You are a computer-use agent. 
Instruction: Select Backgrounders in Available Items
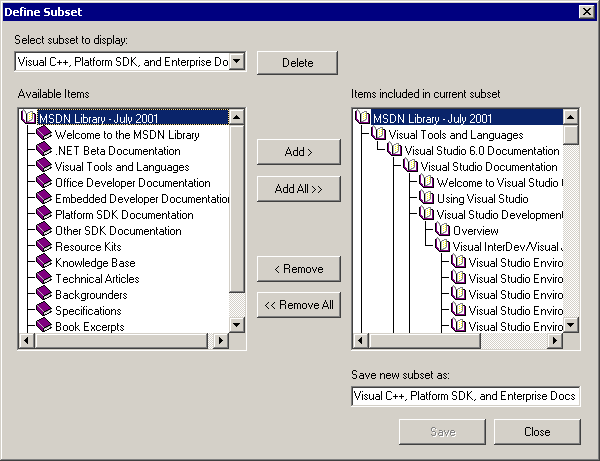tap(91, 295)
